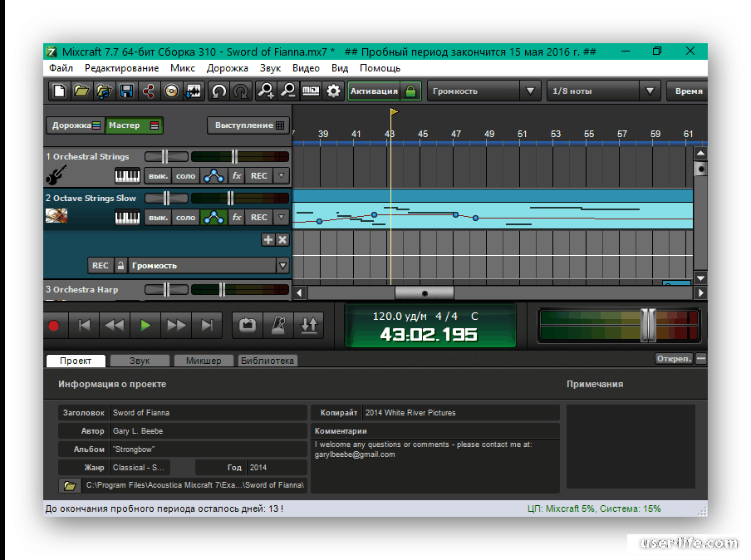Toggle automation on Octave Strings Slow track
Viewport: 751px width, 560px height.
214,218
